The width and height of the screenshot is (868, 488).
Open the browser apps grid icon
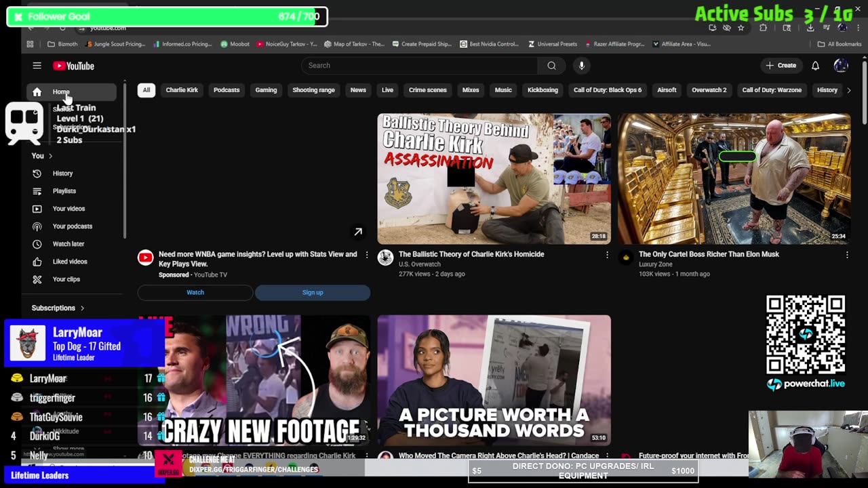tap(30, 44)
